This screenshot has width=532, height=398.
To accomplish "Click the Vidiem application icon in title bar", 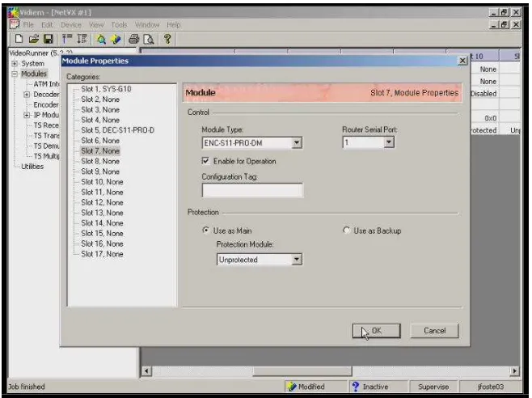I will (x=14, y=13).
